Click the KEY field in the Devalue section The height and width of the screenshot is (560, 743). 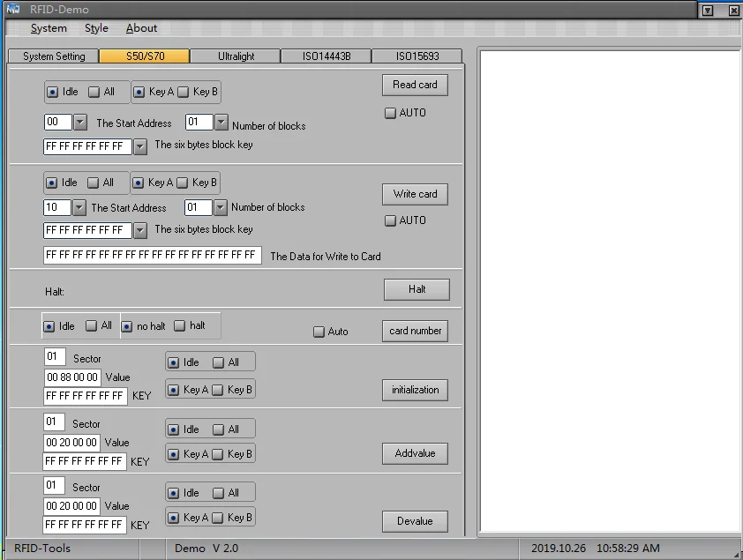85,525
